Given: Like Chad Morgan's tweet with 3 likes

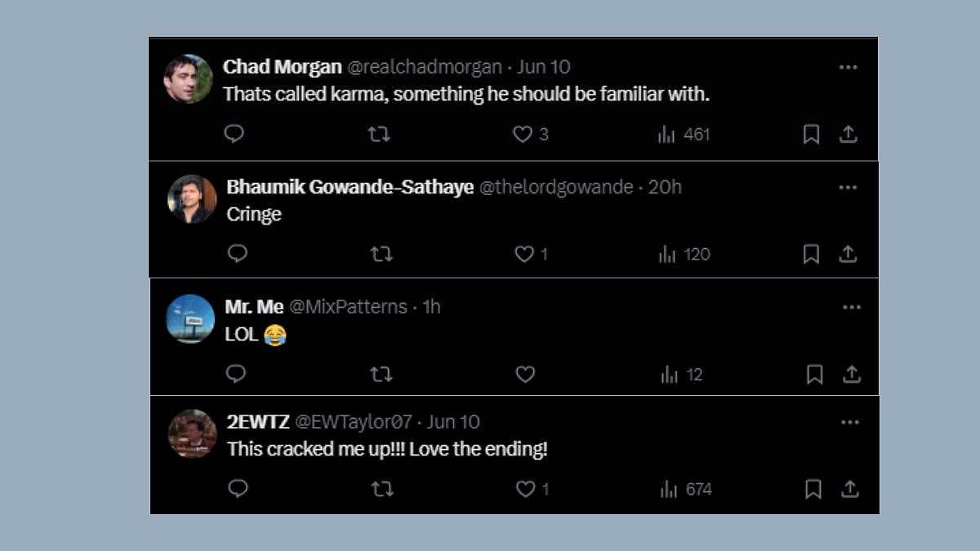Looking at the screenshot, I should coord(530,134).
